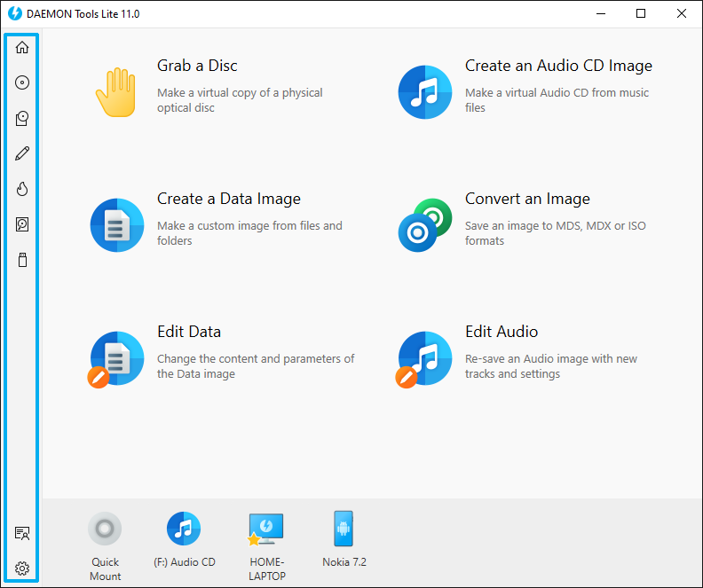Click the Quick Mount drive
Viewport: 703px width, 588px height.
point(105,545)
